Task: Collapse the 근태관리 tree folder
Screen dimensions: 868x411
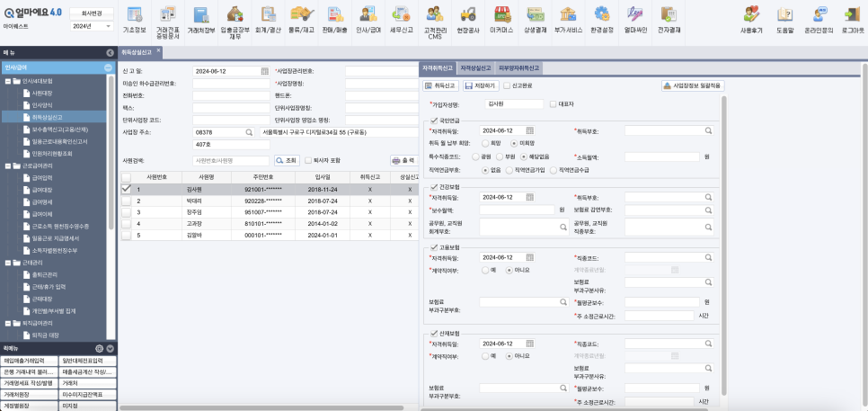Action: (8, 263)
